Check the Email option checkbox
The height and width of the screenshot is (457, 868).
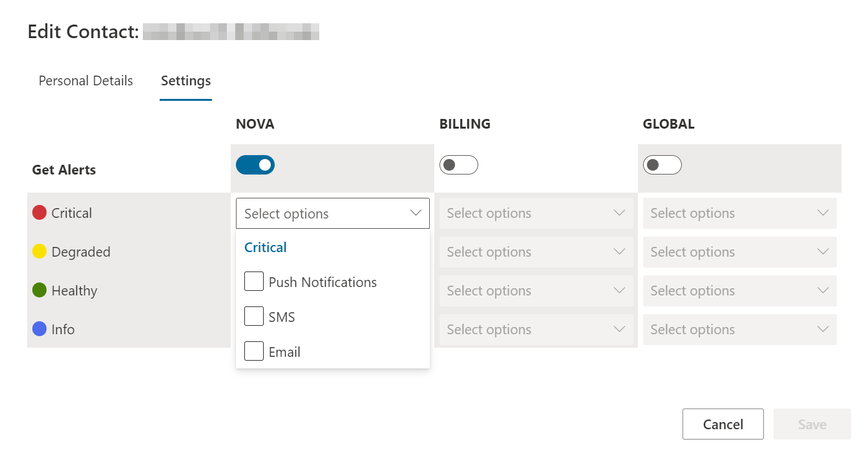[254, 352]
